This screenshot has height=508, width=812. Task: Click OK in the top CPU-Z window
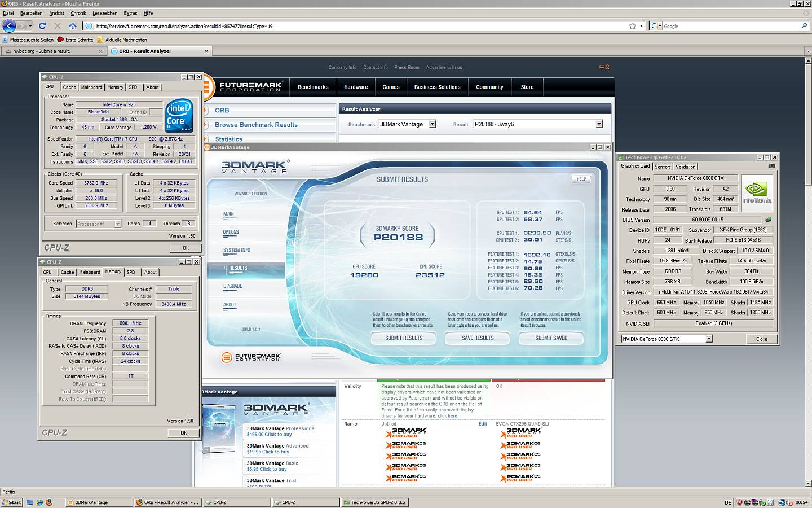pos(186,248)
